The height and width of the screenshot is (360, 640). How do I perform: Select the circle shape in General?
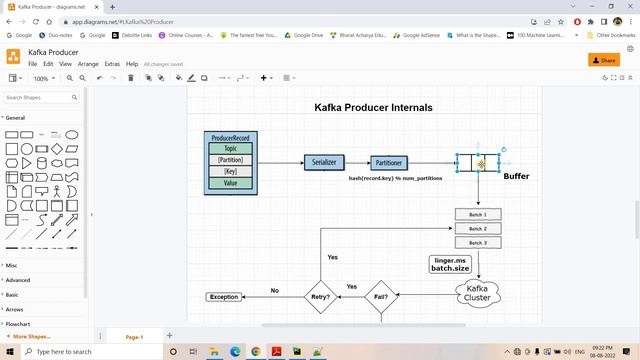pos(27,149)
